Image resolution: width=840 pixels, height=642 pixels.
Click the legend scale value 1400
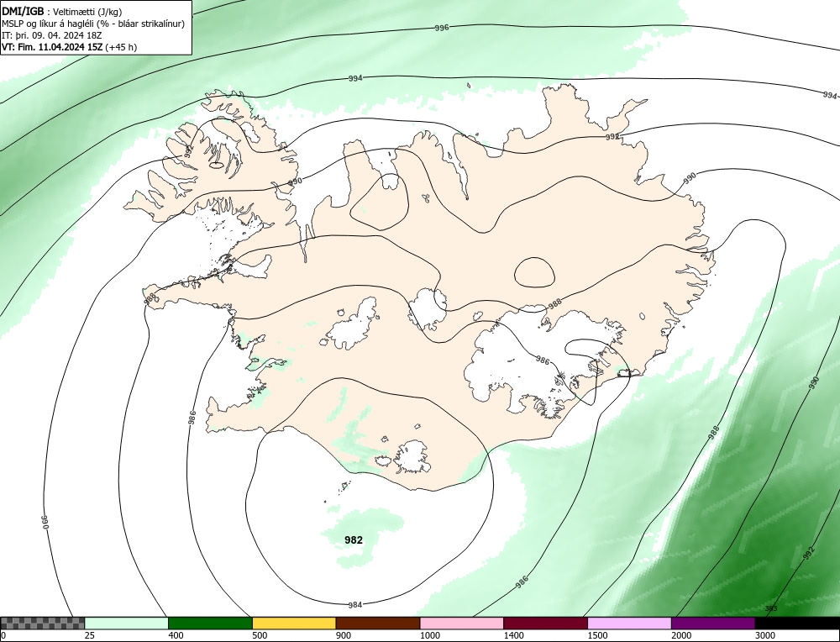[x=513, y=635]
